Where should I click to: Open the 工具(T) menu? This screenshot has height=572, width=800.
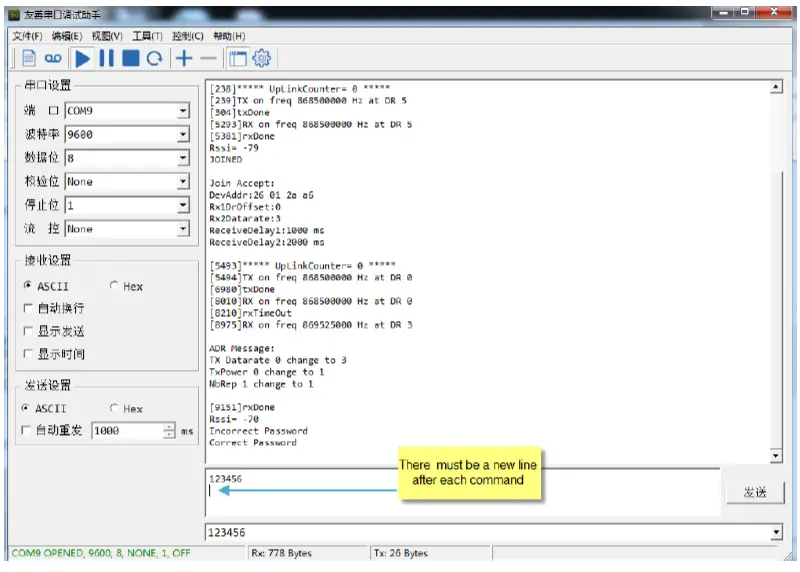(x=147, y=36)
